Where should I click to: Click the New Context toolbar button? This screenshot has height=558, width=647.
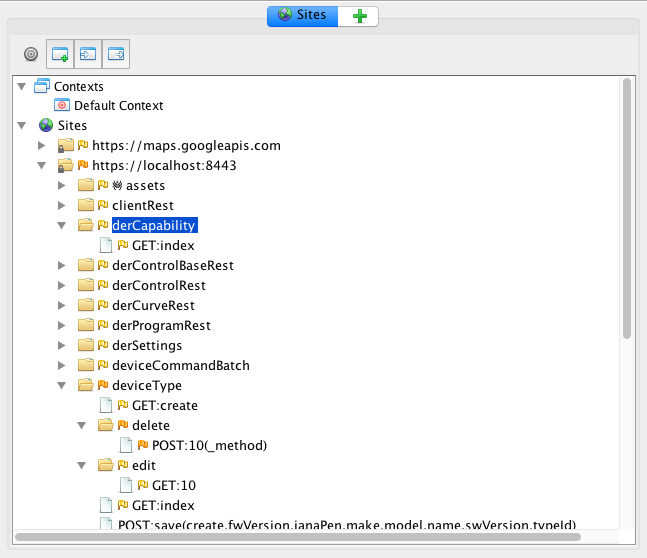pos(60,54)
